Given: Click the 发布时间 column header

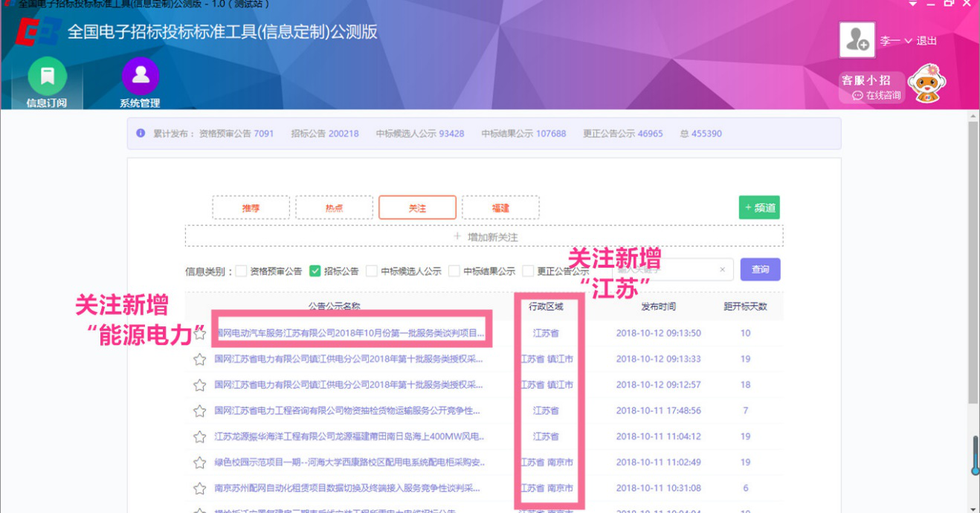Looking at the screenshot, I should 658,306.
